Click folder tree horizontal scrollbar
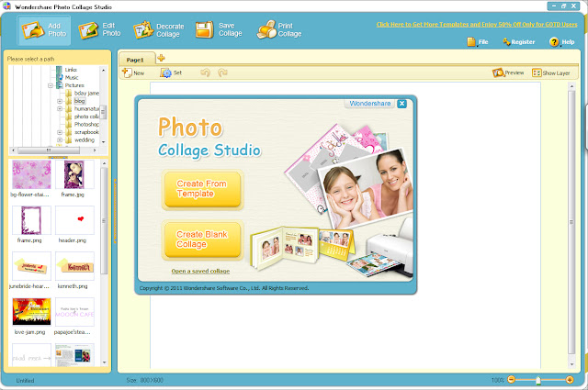 click(x=49, y=150)
